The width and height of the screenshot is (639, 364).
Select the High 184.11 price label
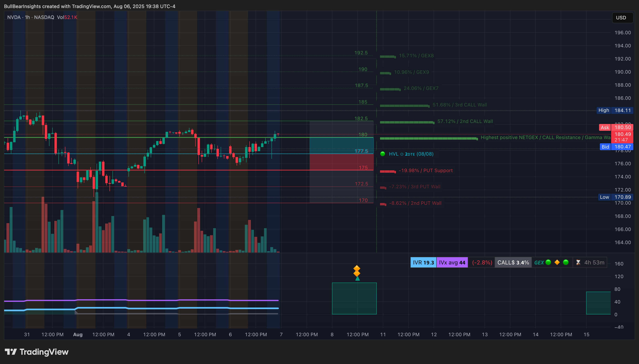point(615,110)
